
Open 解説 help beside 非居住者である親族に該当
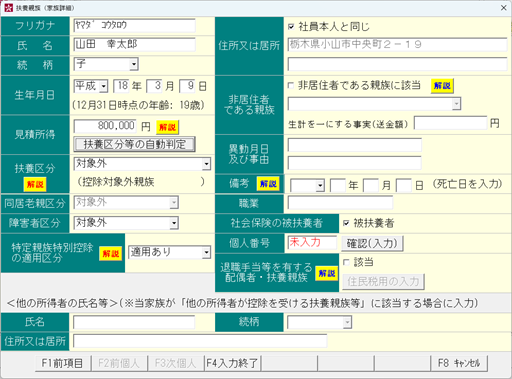click(442, 86)
